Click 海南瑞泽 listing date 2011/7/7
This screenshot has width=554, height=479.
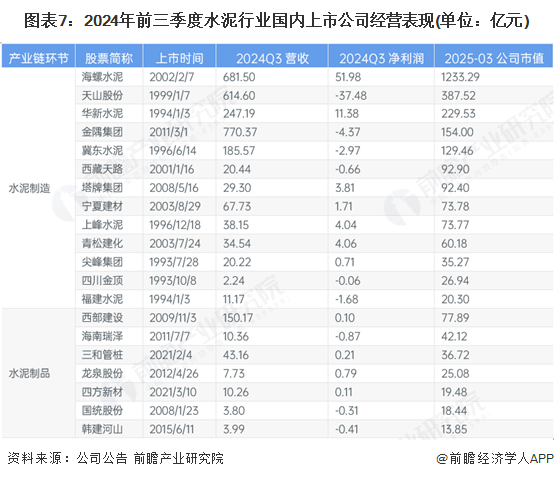[169, 336]
